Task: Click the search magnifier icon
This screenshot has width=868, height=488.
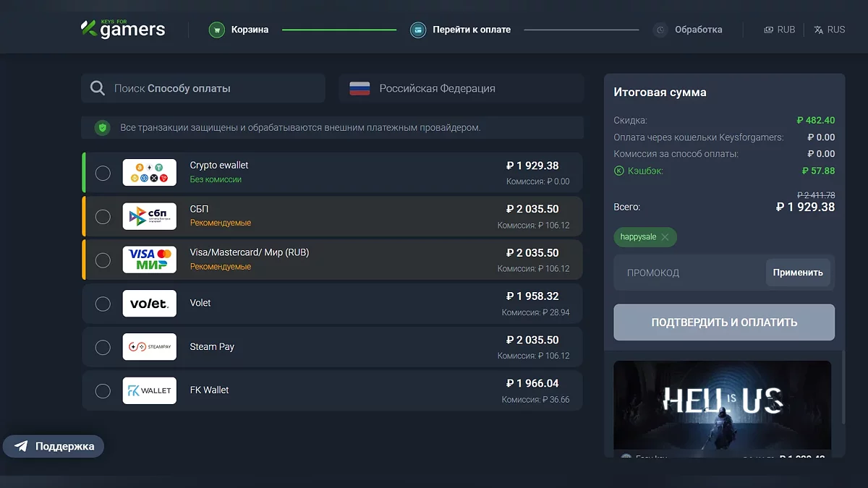Action: [x=98, y=88]
